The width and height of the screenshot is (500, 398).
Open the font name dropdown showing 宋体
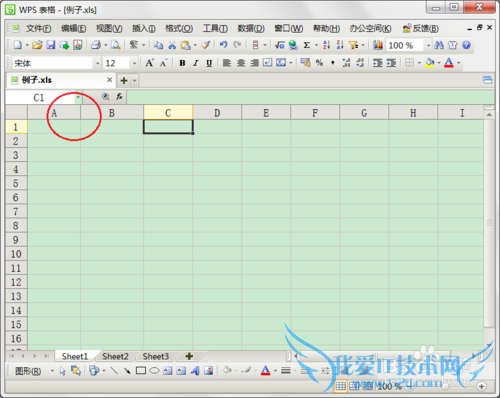point(97,63)
